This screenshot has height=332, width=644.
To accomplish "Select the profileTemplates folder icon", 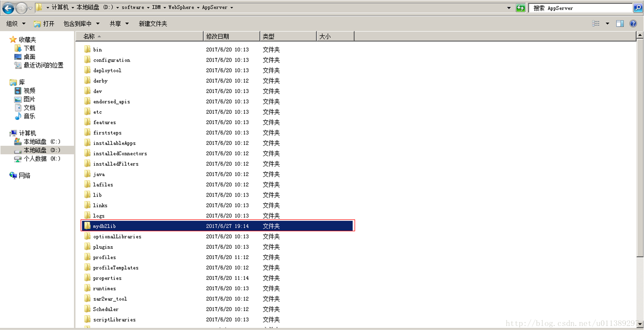I will point(87,267).
